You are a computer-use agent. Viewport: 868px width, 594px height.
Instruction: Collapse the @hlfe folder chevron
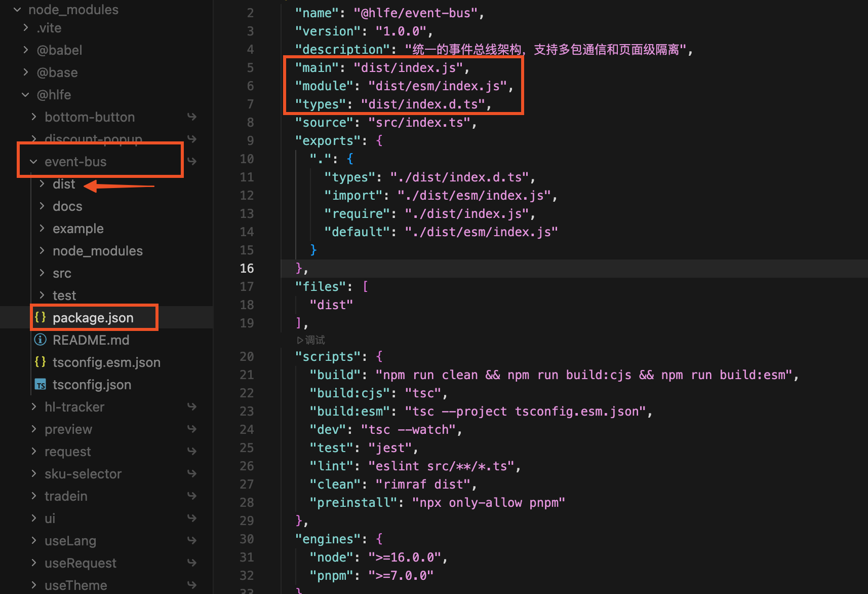25,95
